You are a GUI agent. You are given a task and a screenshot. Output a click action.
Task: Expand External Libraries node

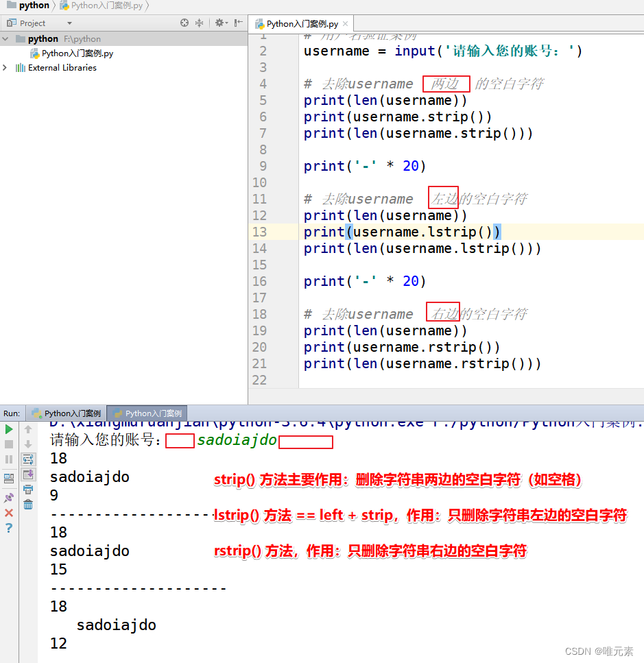pos(5,68)
